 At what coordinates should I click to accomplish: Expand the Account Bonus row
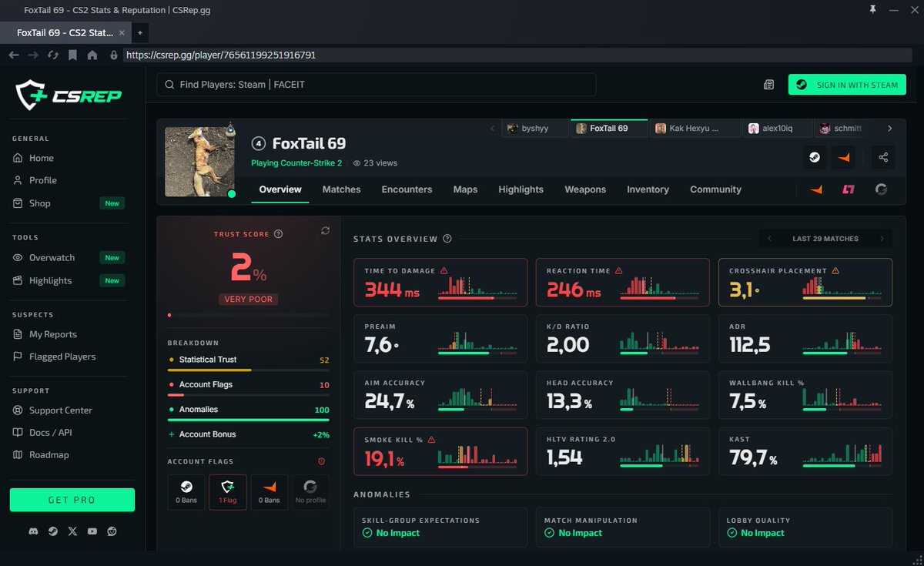tap(249, 434)
